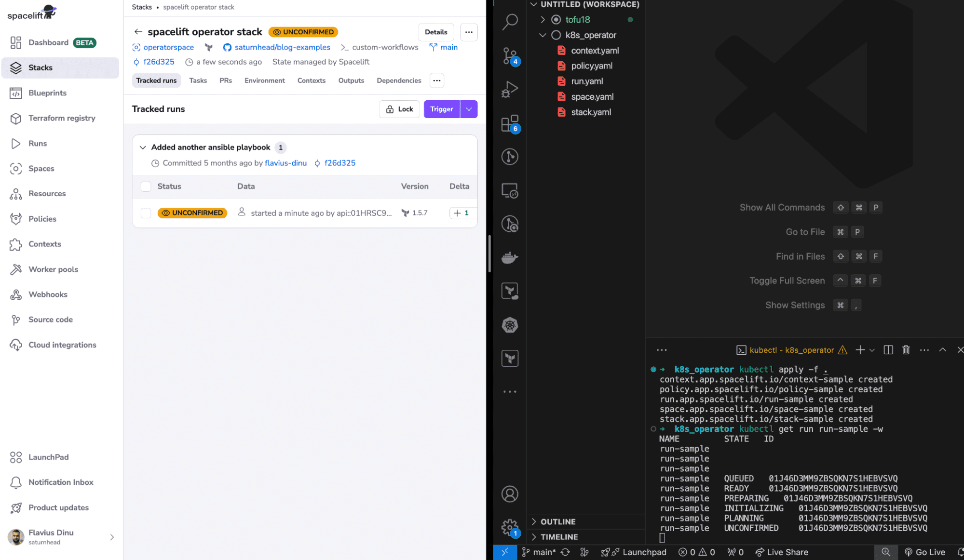Open Accounts icon in VS Code
This screenshot has height=560, width=964.
point(510,494)
